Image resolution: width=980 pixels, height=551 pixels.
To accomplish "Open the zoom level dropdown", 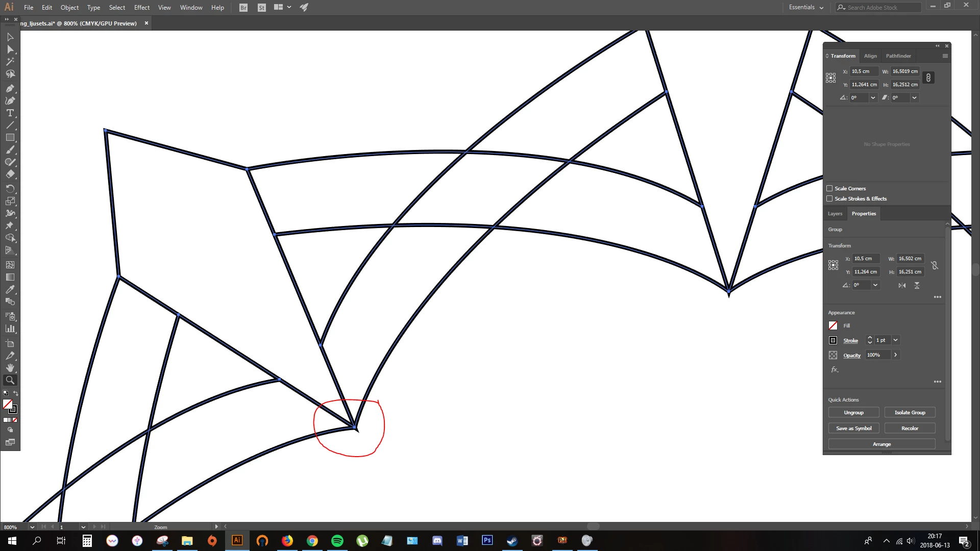I will 32,527.
